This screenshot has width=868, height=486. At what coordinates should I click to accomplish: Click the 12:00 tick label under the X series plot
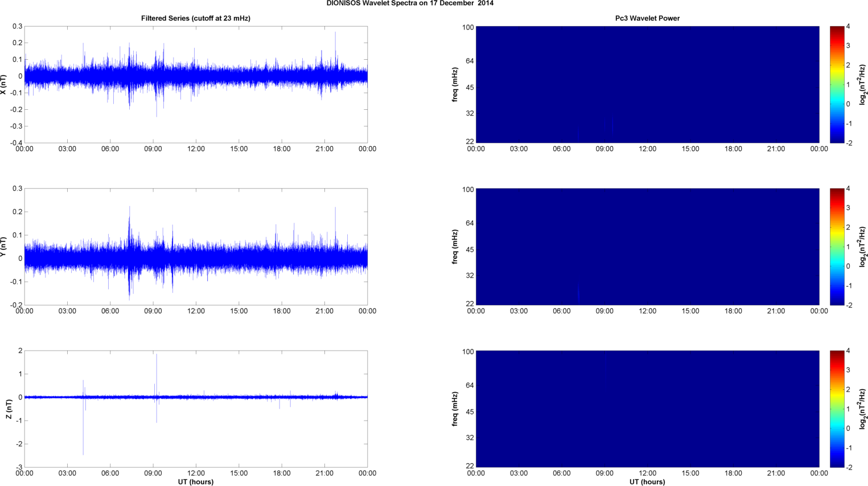click(x=196, y=149)
